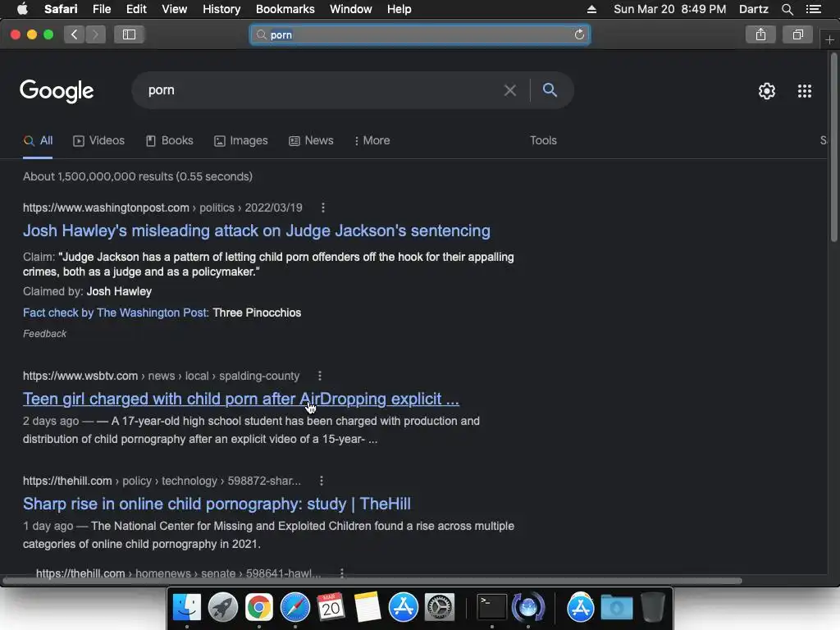The height and width of the screenshot is (630, 840).
Task: Click the Google logo
Action: (x=57, y=91)
